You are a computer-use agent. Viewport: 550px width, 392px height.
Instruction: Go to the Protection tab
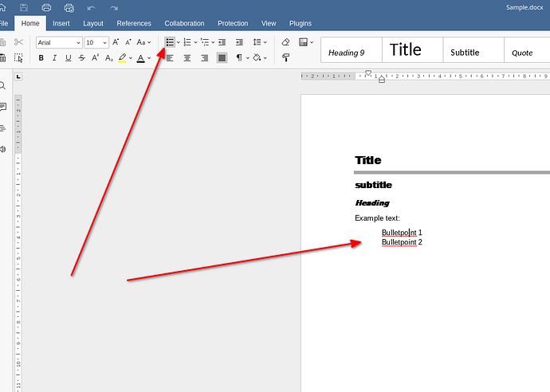(x=233, y=23)
